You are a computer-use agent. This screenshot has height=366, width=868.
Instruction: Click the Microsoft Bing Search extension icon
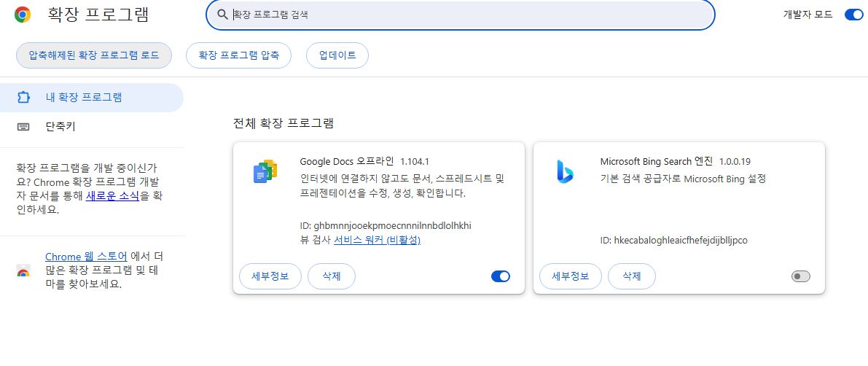click(x=566, y=171)
